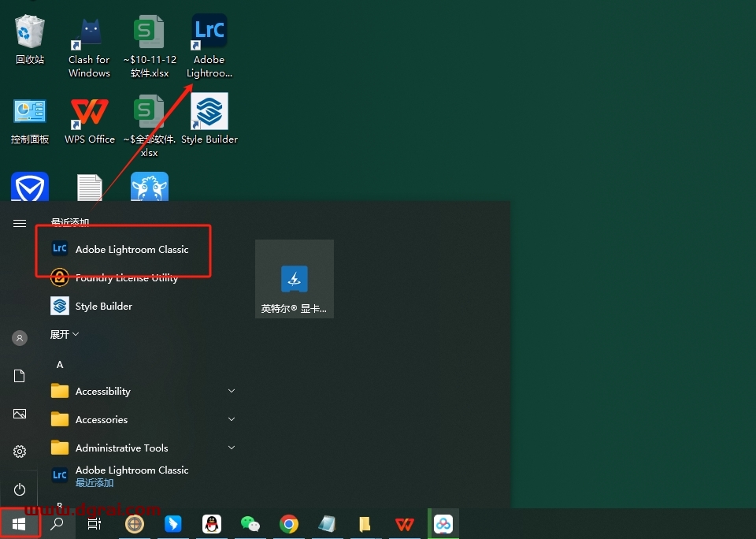Select the ~$10-11-12 软件.xlsx desktop file
This screenshot has width=756, height=539.
pos(150,46)
